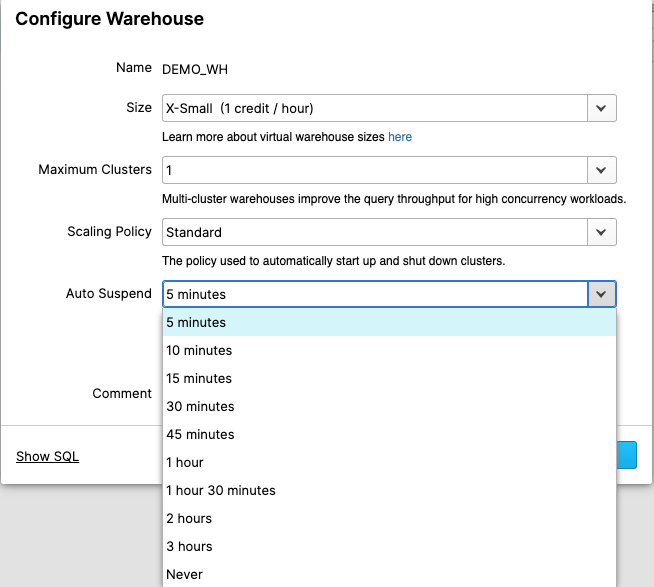Image resolution: width=654 pixels, height=587 pixels.
Task: Pick 1 hour 30 minutes
Action: coord(389,490)
